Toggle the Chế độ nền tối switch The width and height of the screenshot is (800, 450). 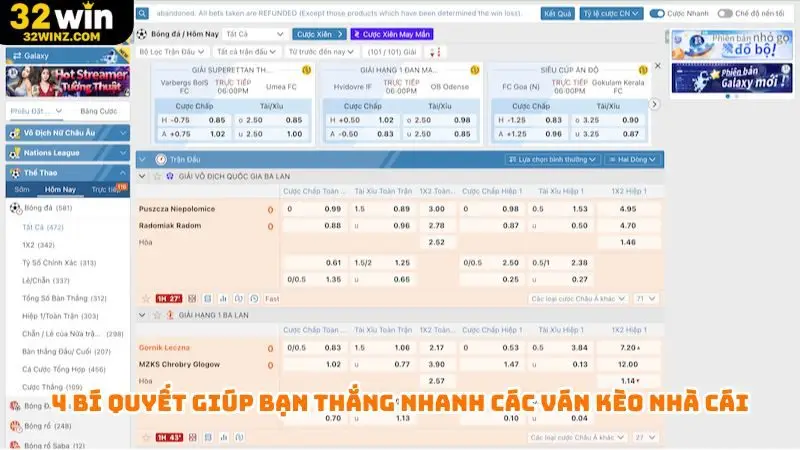pos(724,13)
